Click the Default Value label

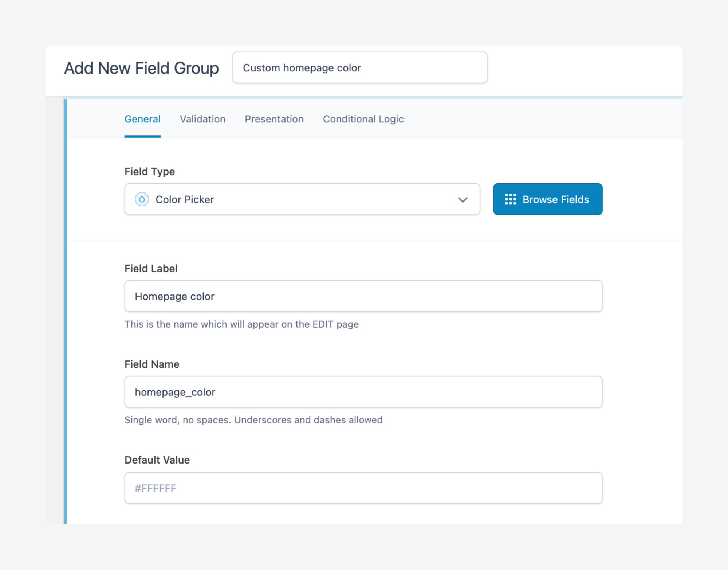157,460
